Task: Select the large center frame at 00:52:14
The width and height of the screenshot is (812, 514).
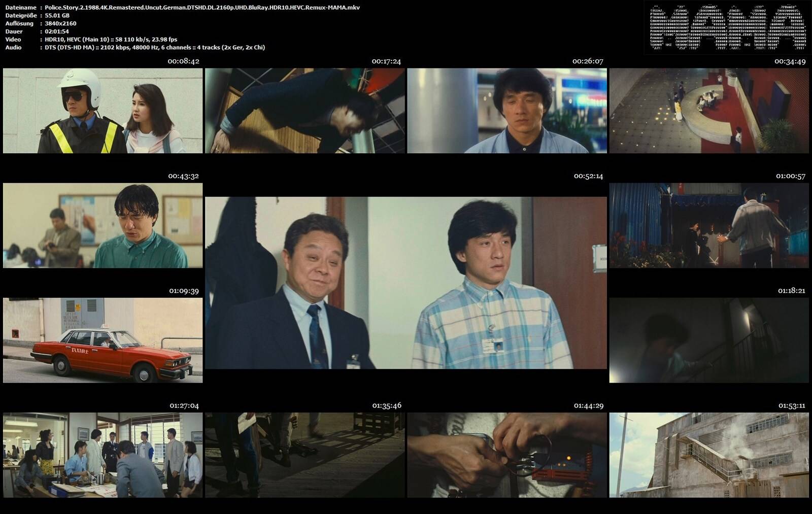Action: tap(406, 283)
